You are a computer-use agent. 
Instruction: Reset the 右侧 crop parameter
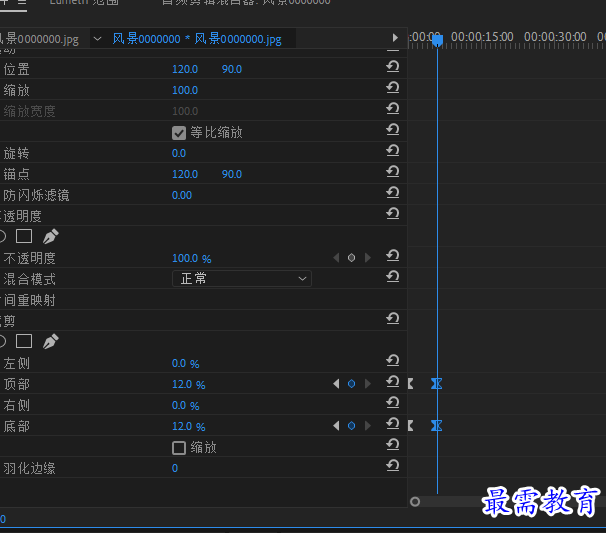tap(393, 402)
